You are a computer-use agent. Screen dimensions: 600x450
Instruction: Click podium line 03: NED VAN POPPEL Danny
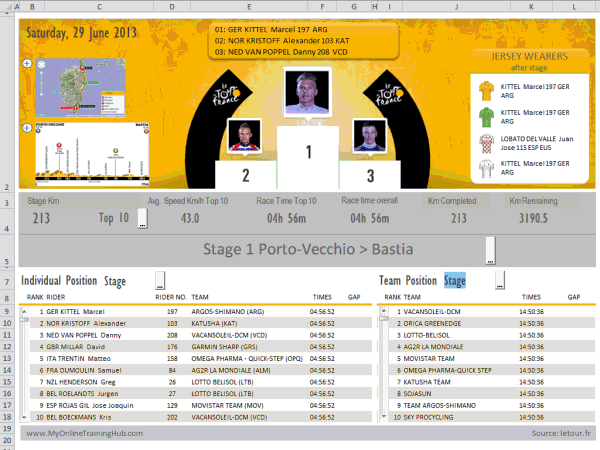(281, 52)
